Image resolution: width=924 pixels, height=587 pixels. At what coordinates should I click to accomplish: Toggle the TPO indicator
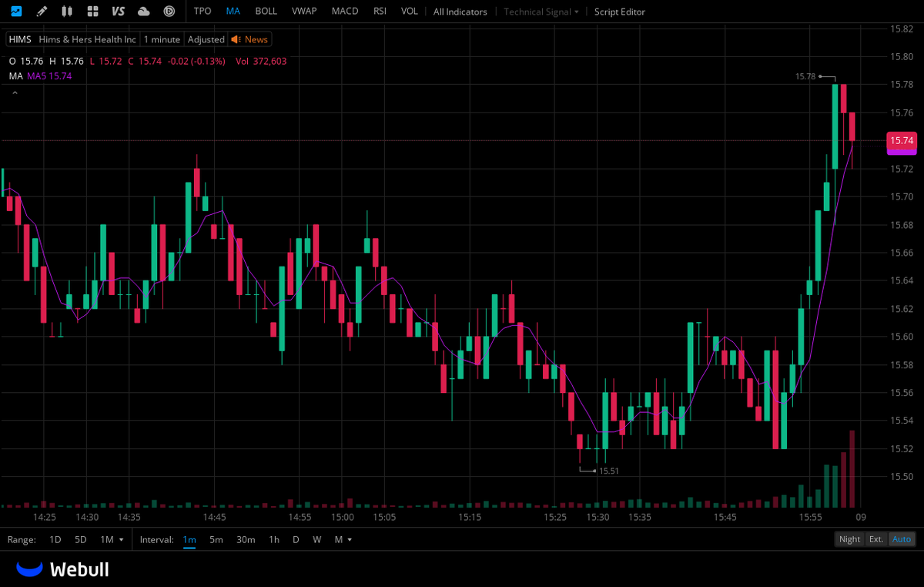(x=203, y=12)
